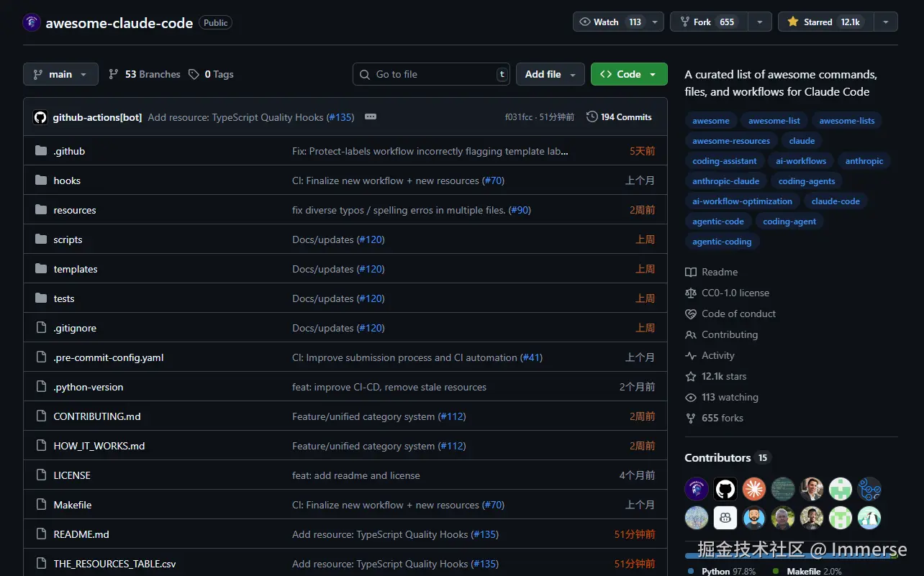Image resolution: width=924 pixels, height=576 pixels.
Task: Click the Readme book icon
Action: (x=691, y=272)
